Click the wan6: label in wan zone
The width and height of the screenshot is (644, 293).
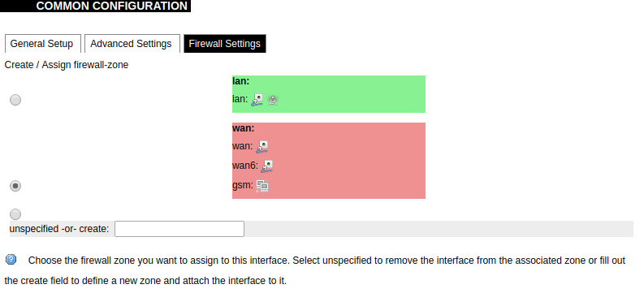coord(245,166)
